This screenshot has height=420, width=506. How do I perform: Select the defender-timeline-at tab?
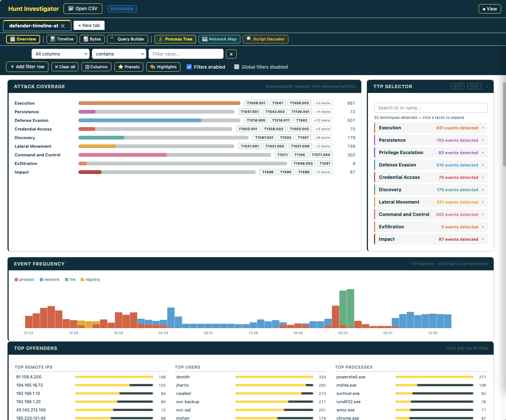pyautogui.click(x=34, y=26)
